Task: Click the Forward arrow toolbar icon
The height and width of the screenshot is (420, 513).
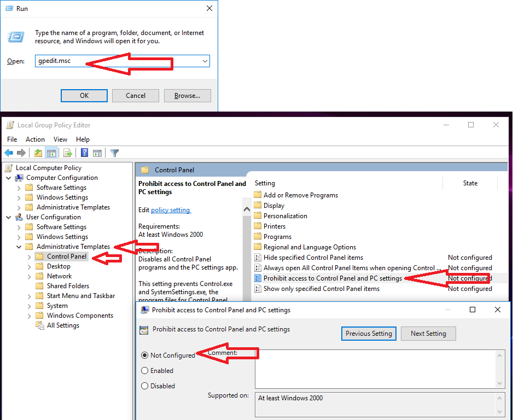Action: click(21, 153)
